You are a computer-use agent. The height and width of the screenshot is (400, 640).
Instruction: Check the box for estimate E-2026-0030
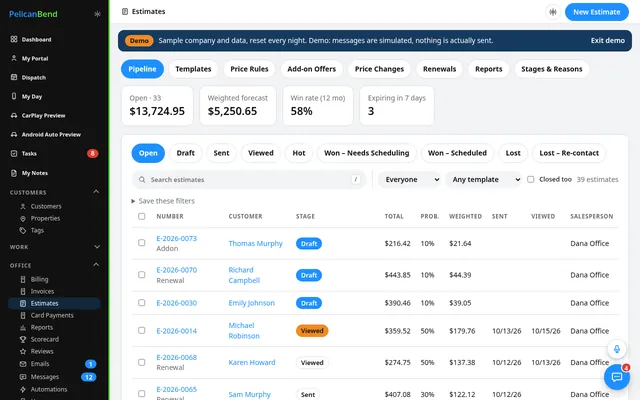[142, 303]
